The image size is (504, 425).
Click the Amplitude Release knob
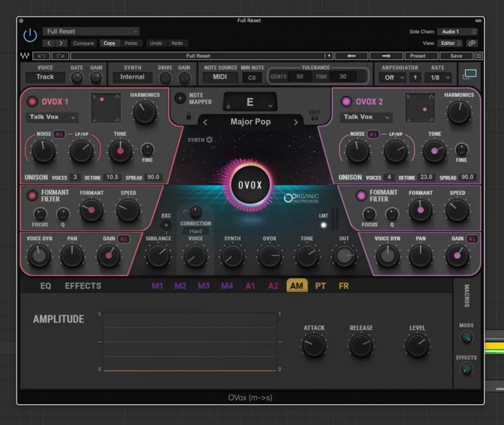pyautogui.click(x=361, y=346)
